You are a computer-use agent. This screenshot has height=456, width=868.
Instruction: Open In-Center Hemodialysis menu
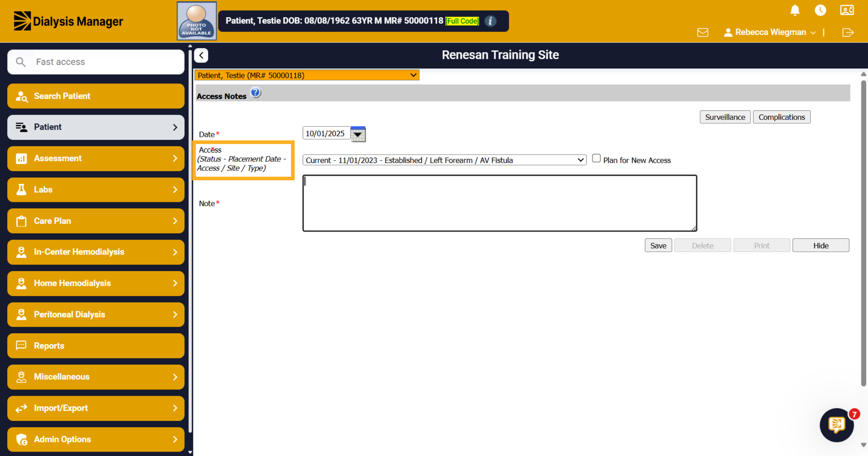(96, 252)
